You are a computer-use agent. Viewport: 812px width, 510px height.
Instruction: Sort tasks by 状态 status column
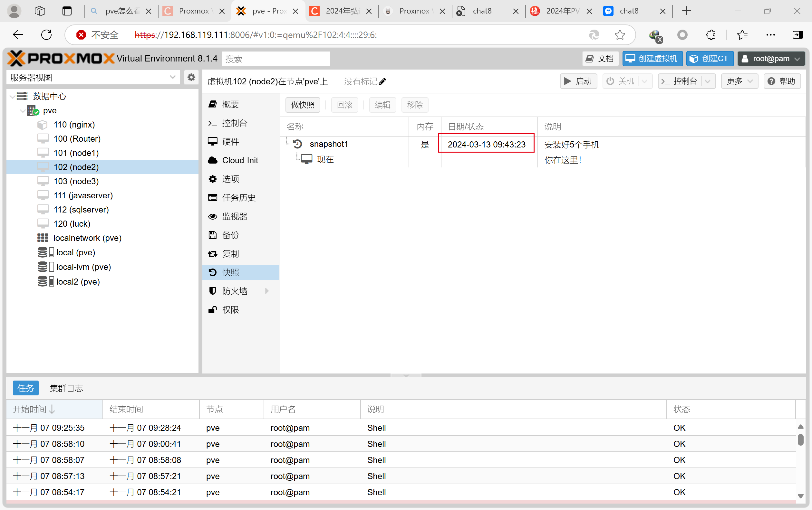[x=731, y=409]
